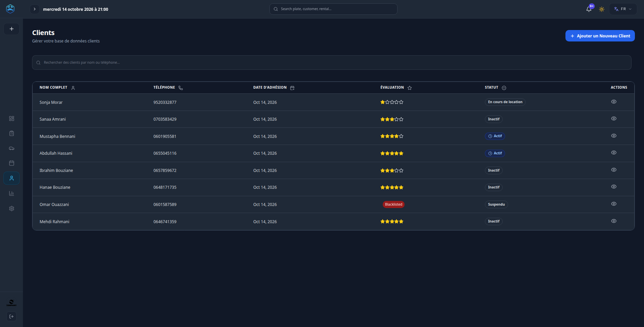The height and width of the screenshot is (327, 644).
Task: Click Abdullah Hassani's five-star rating
Action: tap(392, 153)
